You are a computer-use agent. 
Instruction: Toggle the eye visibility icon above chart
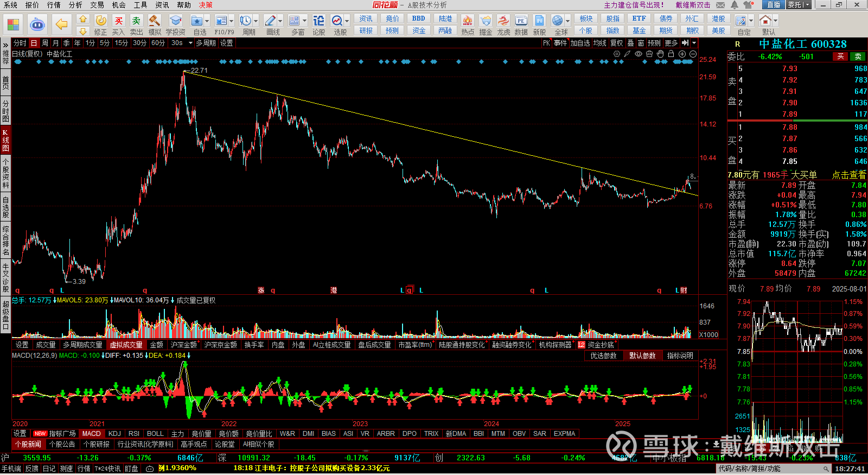[639, 54]
